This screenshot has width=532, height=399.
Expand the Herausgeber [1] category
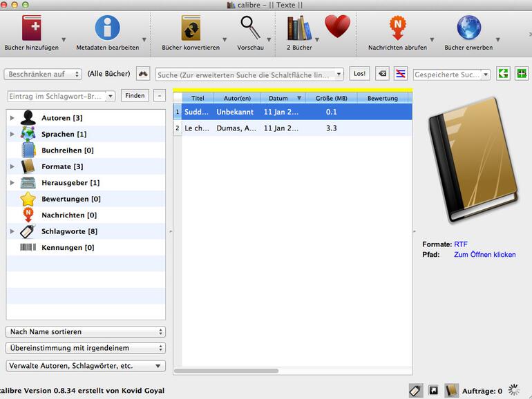(x=12, y=183)
